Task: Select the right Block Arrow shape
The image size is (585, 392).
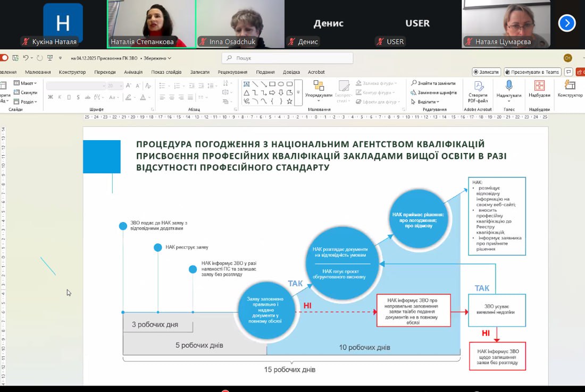Action: tap(272, 93)
